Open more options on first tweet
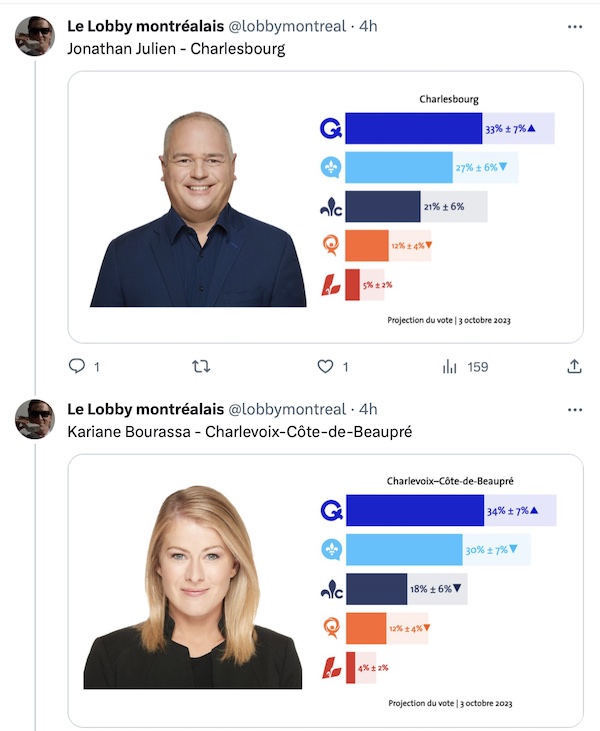The width and height of the screenshot is (600, 731). click(x=575, y=27)
